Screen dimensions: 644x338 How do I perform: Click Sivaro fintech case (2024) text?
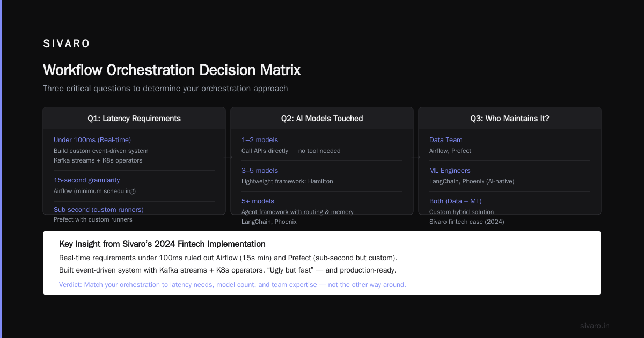(467, 222)
